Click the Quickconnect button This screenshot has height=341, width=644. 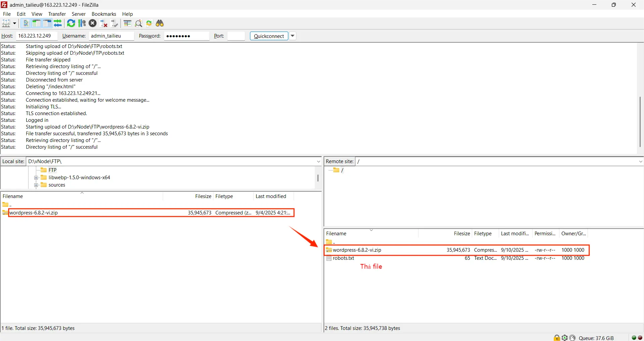[269, 36]
